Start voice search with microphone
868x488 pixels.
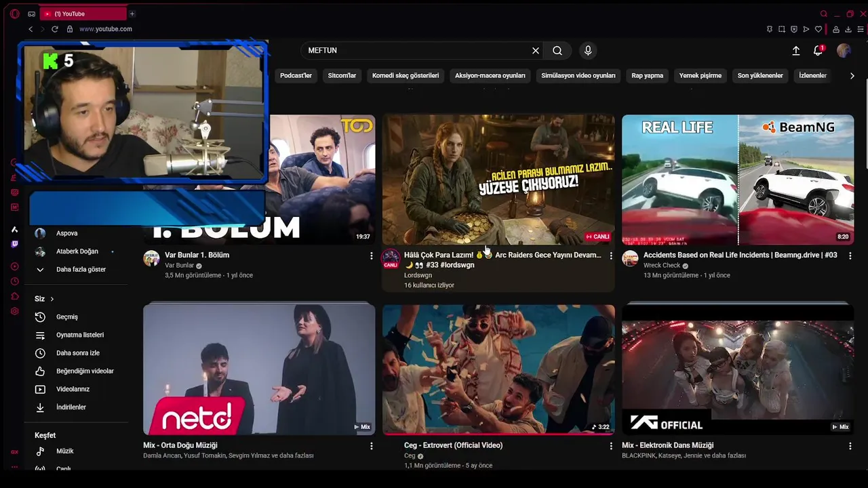[588, 50]
